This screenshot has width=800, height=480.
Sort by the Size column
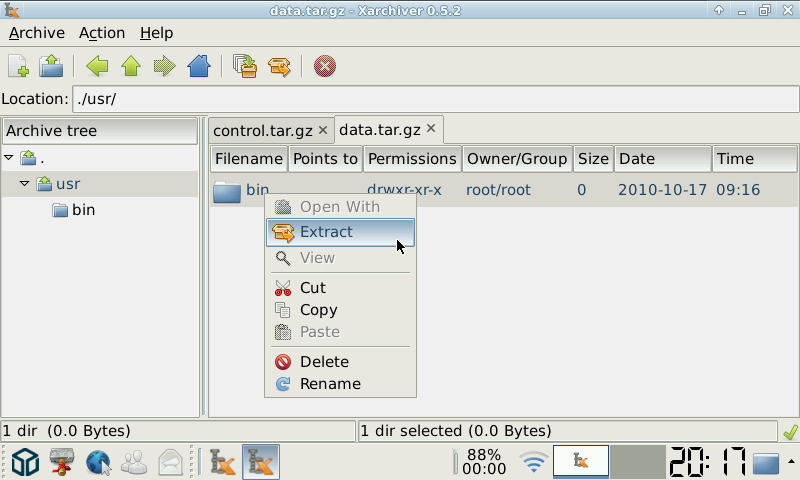pyautogui.click(x=593, y=159)
